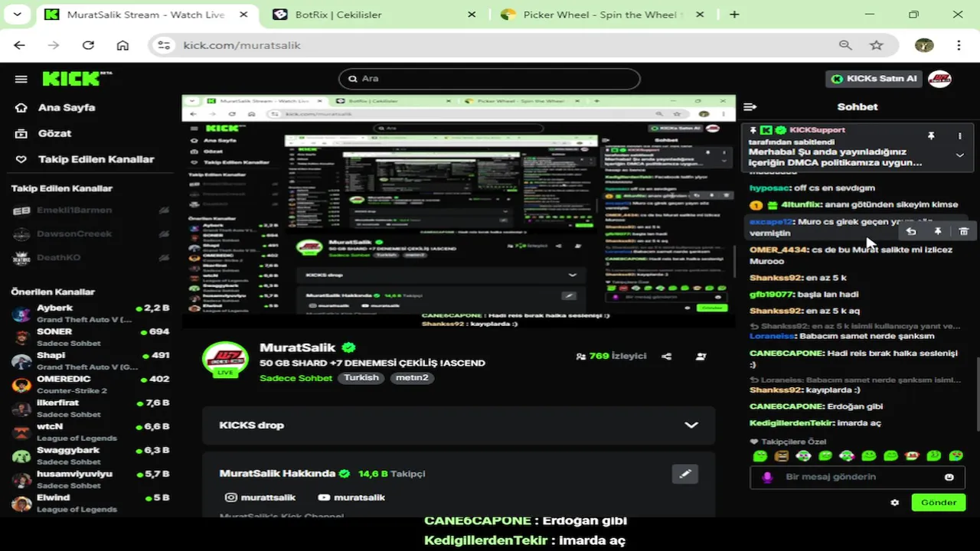Delete the excape12 chat message
This screenshot has width=980, height=551.
[x=964, y=231]
